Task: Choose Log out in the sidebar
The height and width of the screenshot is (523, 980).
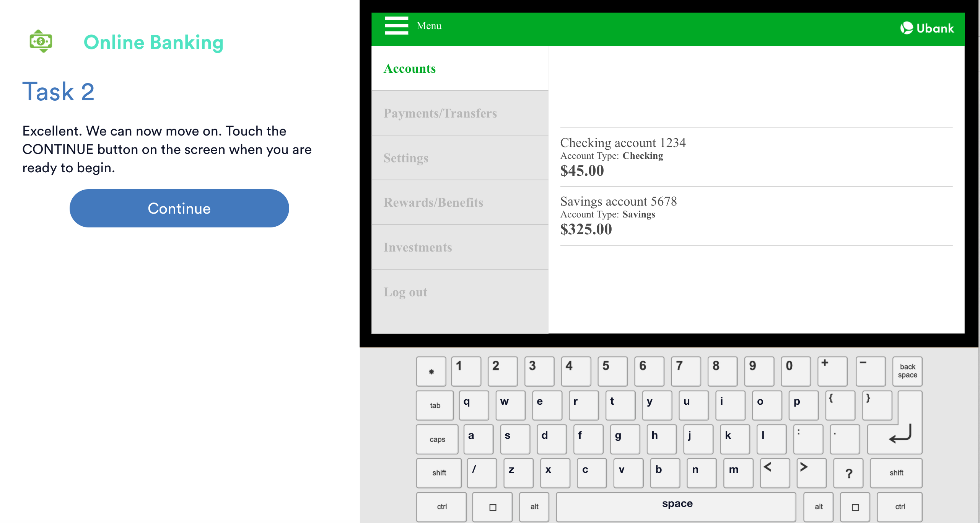Action: 405,292
